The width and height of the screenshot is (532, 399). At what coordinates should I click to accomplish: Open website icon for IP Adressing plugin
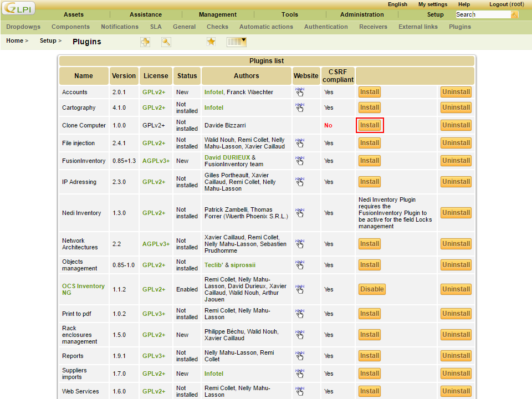click(x=300, y=182)
